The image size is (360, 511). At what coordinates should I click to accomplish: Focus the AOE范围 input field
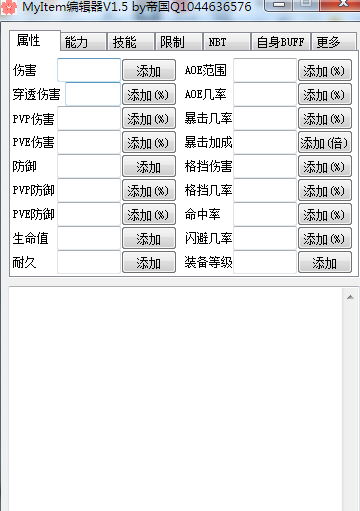point(265,70)
